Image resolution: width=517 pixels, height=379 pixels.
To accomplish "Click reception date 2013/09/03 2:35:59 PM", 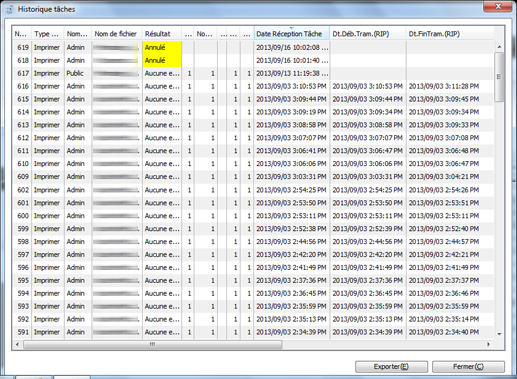I will tap(291, 306).
